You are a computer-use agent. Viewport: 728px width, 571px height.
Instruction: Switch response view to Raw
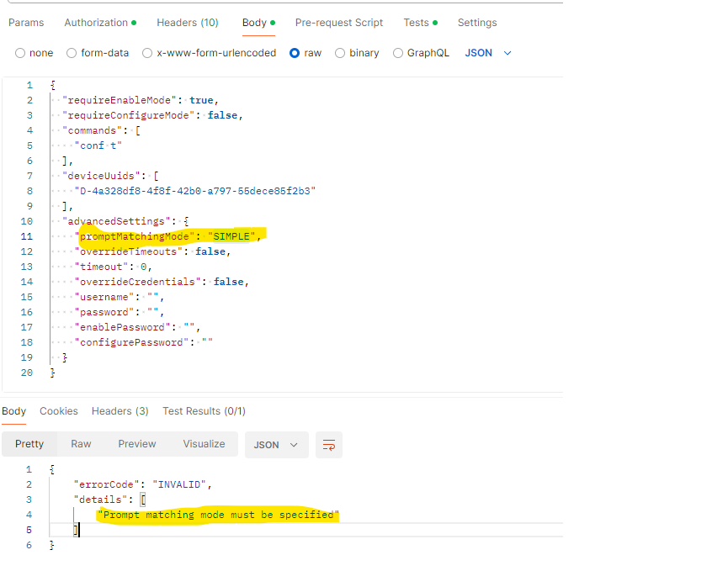click(x=81, y=444)
